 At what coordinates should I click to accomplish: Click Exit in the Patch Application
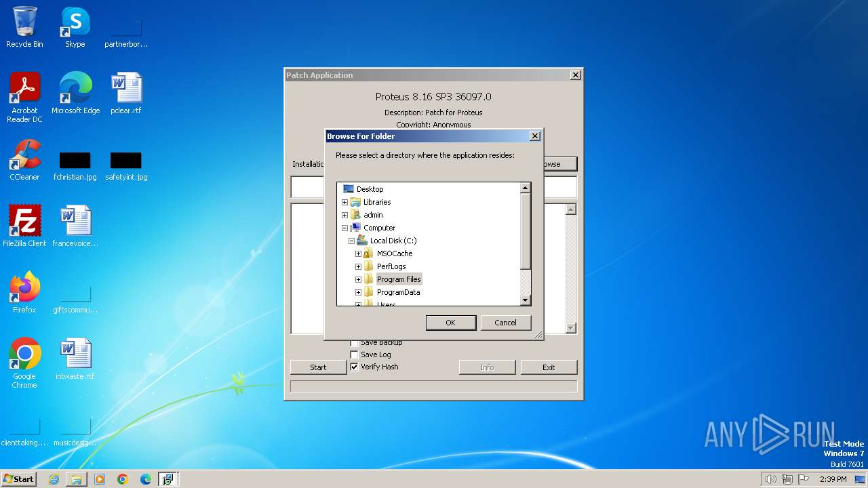coord(549,367)
